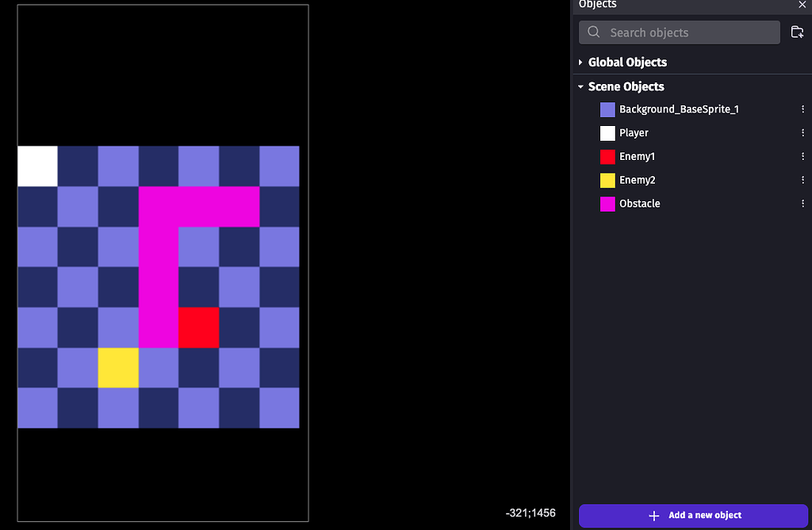Click the plus icon on Add a new object
The image size is (812, 530).
pyautogui.click(x=653, y=515)
